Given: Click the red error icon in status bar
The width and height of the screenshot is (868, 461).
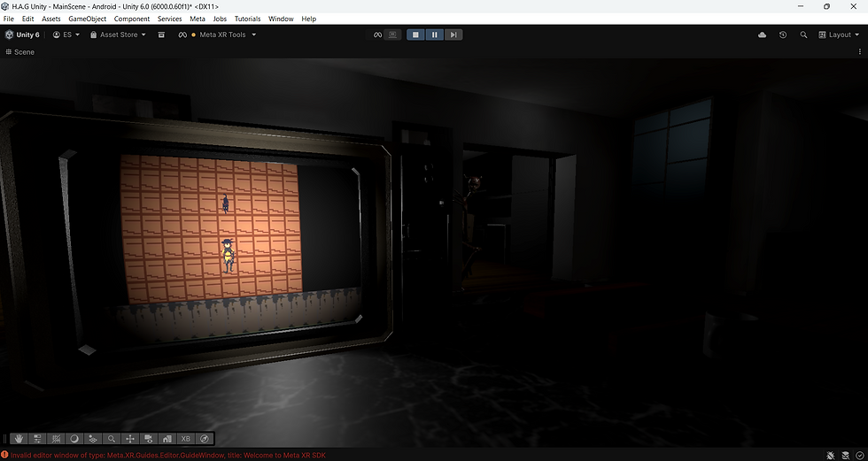Looking at the screenshot, I should tap(5, 455).
